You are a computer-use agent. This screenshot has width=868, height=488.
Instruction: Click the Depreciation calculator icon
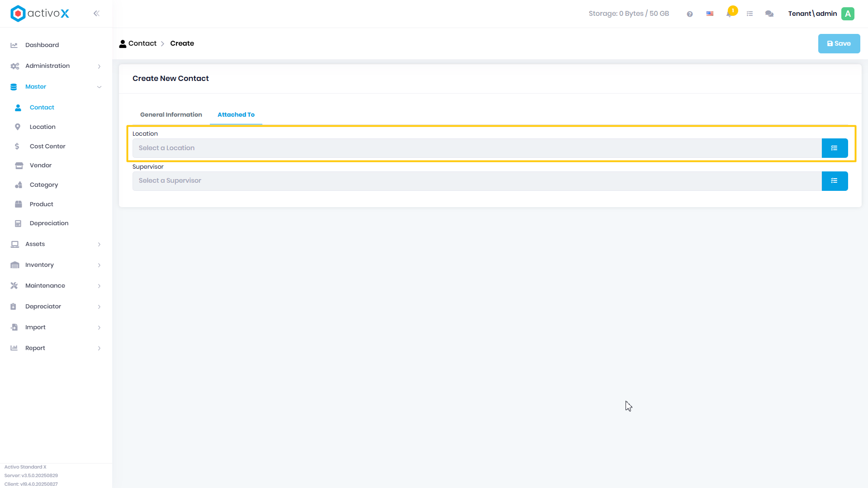point(18,223)
